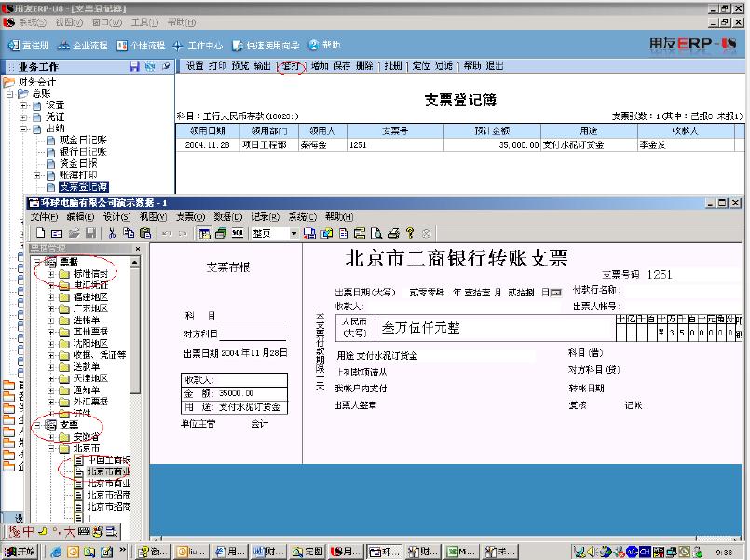Open the 支票(Q) menu in the check designer
This screenshot has height=560, width=750.
pos(190,217)
